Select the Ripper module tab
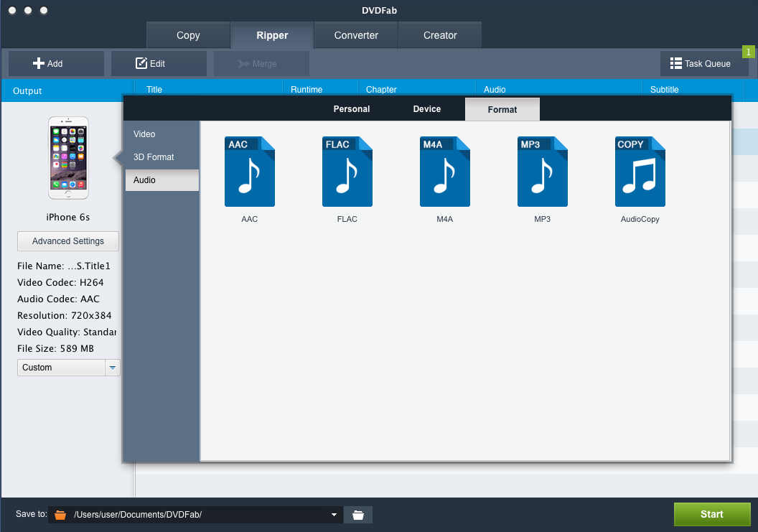758x532 pixels. [x=272, y=35]
